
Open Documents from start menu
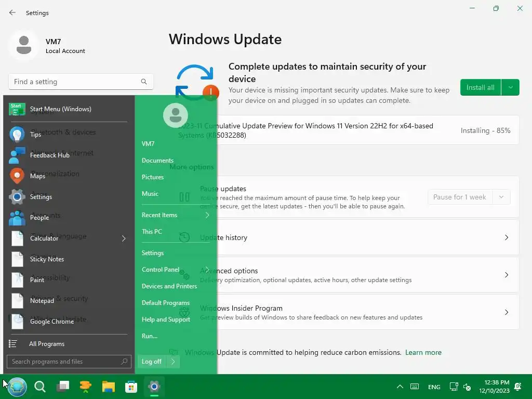point(157,161)
